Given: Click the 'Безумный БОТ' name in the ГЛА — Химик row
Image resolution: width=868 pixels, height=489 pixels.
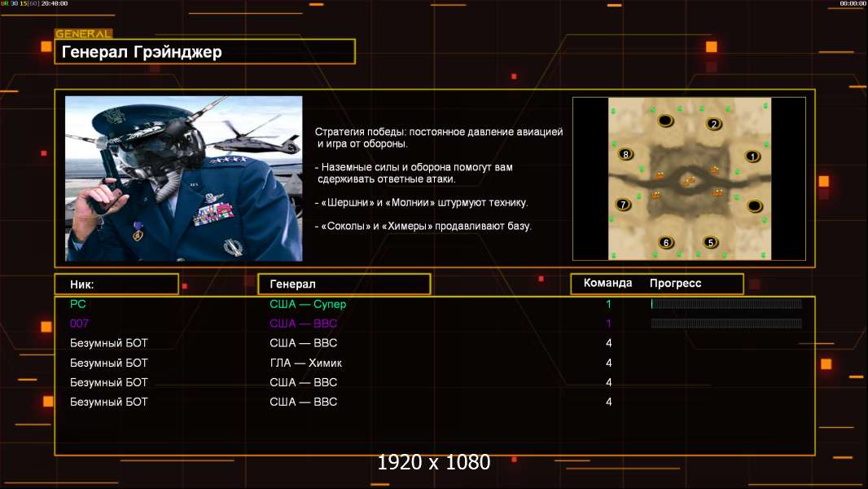Looking at the screenshot, I should pyautogui.click(x=109, y=363).
